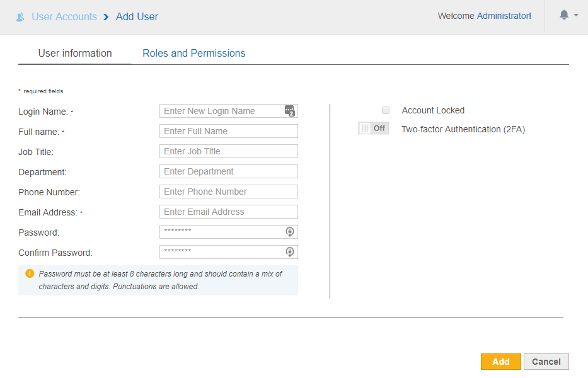The height and width of the screenshot is (378, 588).
Task: Go back to User Accounts breadcrumb link
Action: click(x=64, y=17)
